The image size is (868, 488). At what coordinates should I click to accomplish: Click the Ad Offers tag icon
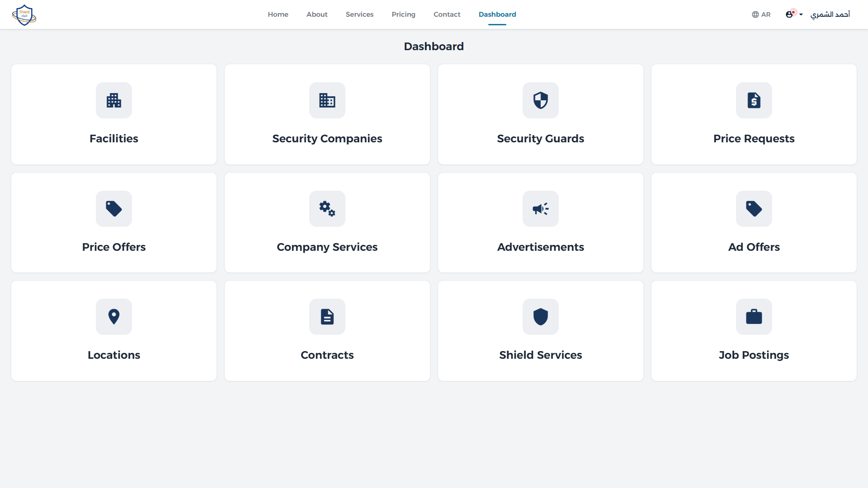754,209
